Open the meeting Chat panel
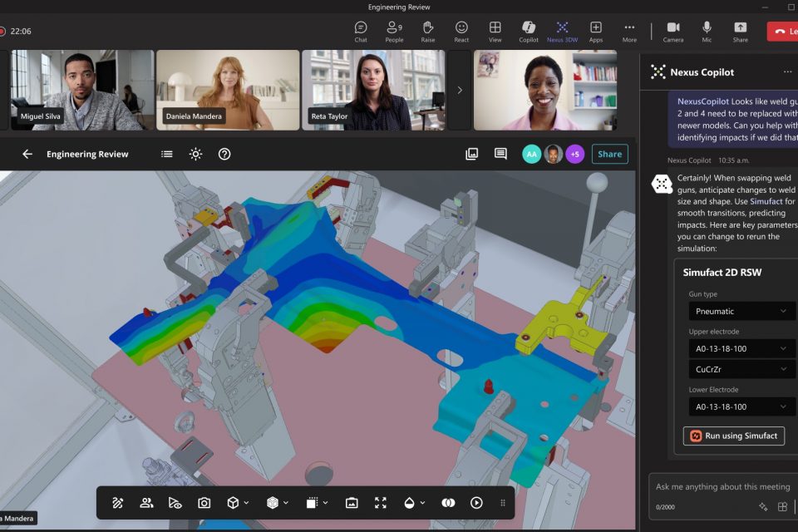The image size is (798, 532). 361,31
